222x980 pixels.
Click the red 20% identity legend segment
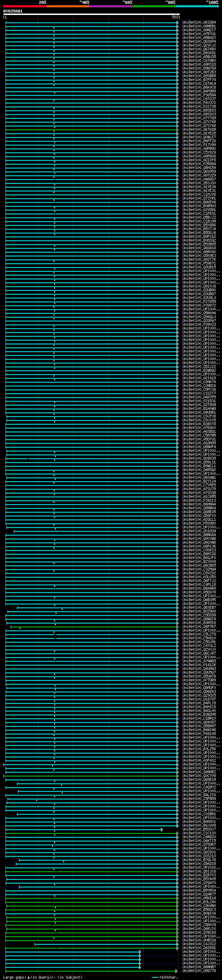click(25, 6)
